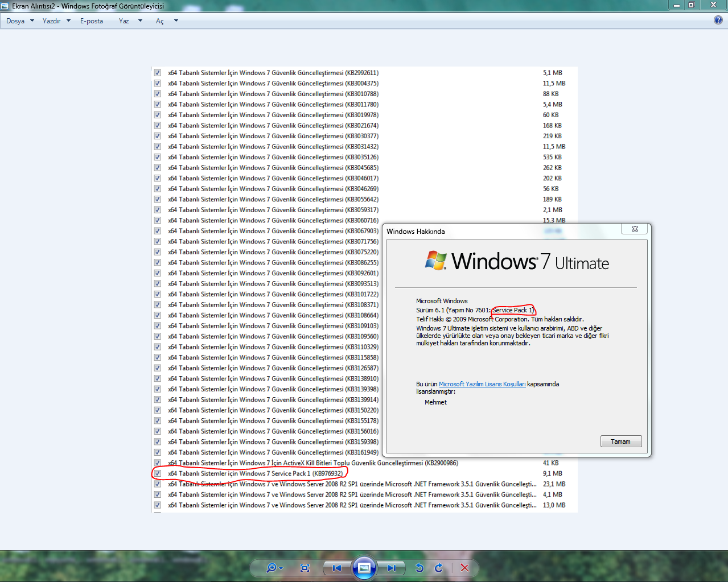Expand the Aç dropdown arrow
The height and width of the screenshot is (582, 728).
click(176, 20)
